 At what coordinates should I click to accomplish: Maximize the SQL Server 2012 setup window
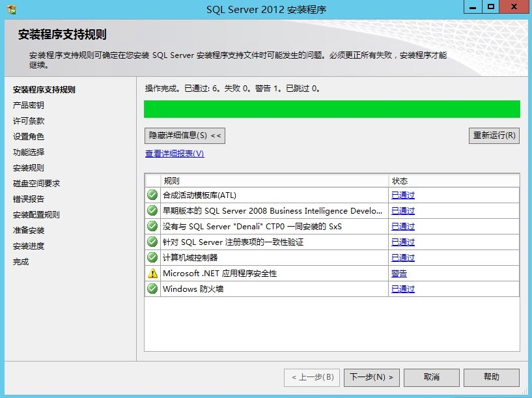490,7
